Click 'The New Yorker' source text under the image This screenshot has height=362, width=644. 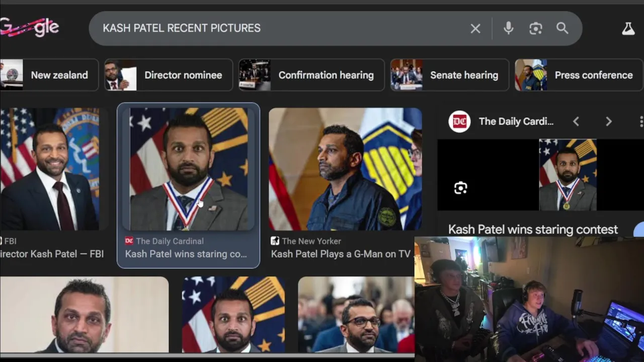click(x=311, y=241)
